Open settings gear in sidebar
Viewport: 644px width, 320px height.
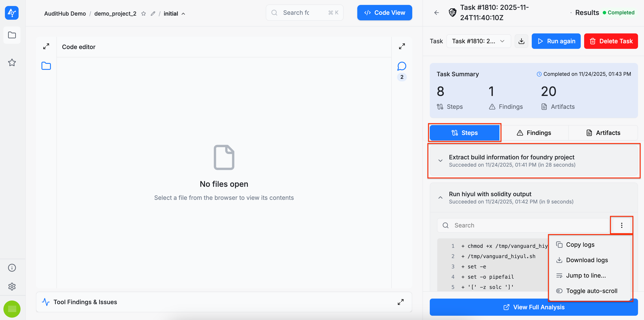tap(12, 286)
